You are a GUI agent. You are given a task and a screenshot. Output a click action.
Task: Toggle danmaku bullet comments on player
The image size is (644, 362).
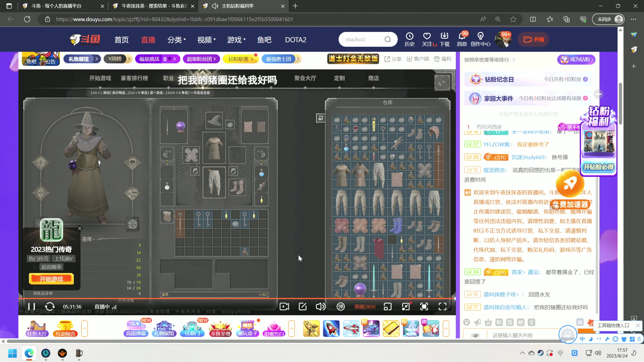(x=341, y=306)
